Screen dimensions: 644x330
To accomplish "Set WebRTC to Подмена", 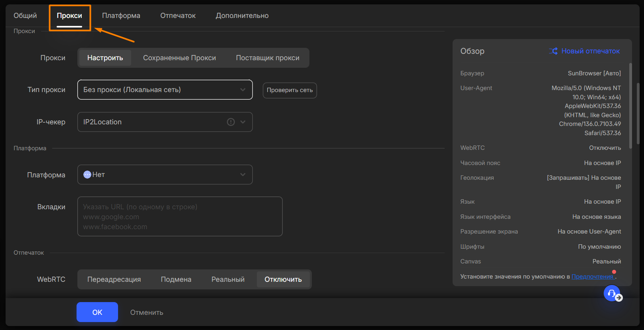I will coord(176,279).
